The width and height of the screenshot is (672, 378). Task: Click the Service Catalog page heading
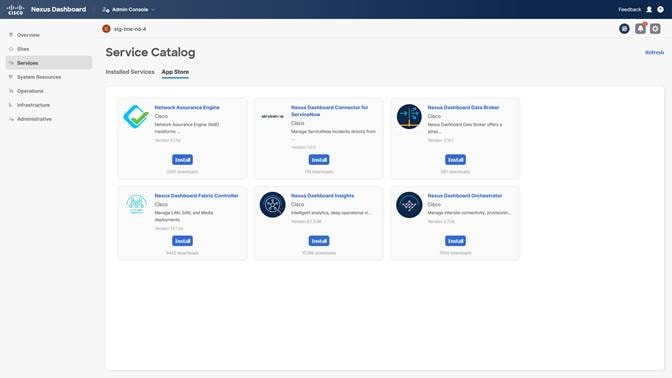click(150, 52)
